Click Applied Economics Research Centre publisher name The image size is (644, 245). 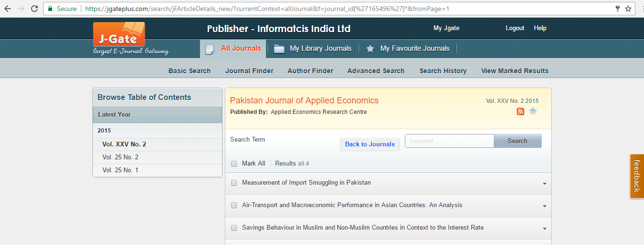tap(319, 112)
